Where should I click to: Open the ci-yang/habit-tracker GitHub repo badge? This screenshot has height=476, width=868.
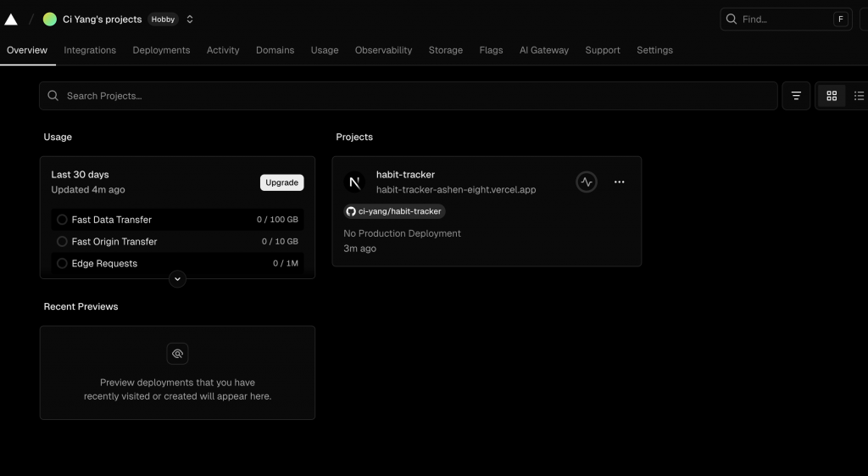pyautogui.click(x=394, y=211)
